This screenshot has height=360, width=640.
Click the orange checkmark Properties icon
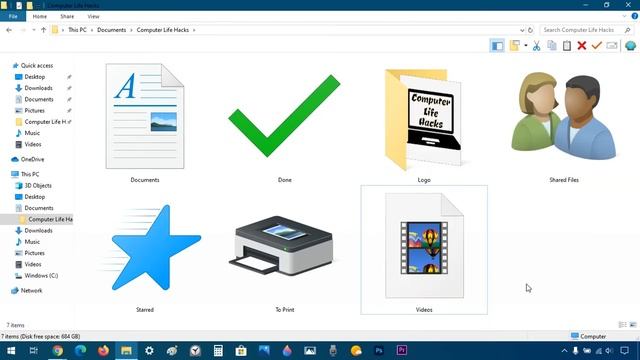pyautogui.click(x=597, y=45)
